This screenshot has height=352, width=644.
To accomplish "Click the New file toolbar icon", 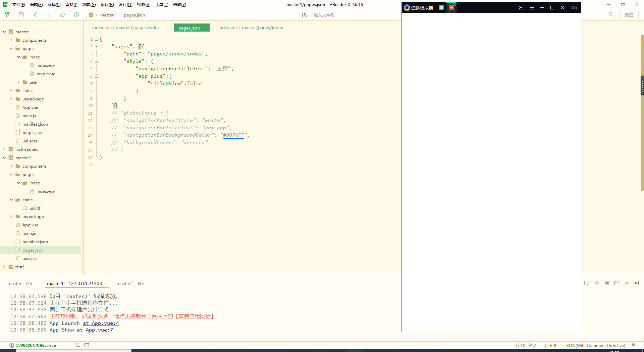I will [x=8, y=15].
